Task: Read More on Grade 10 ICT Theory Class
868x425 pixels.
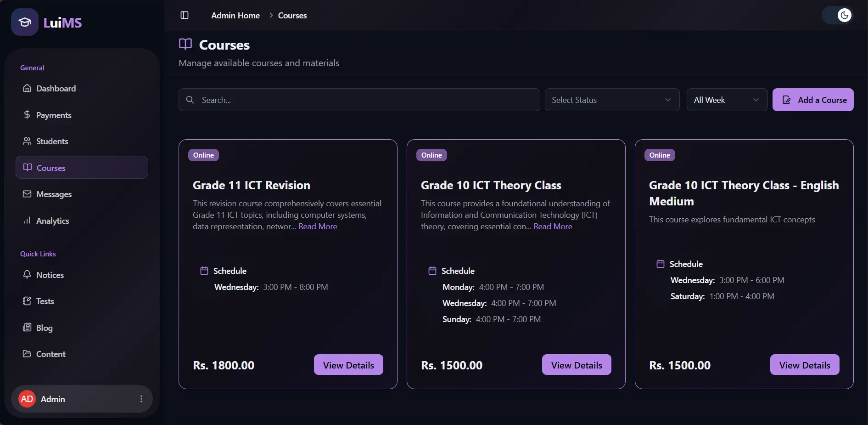Action: click(553, 227)
